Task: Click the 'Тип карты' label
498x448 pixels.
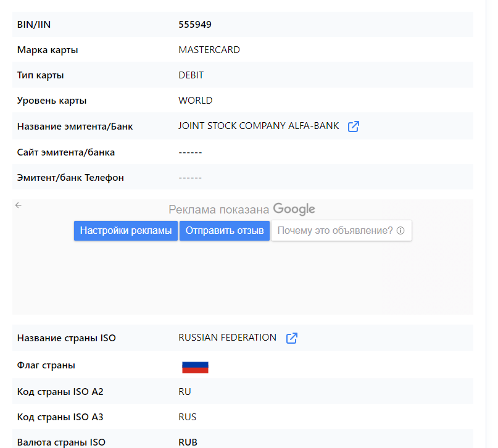Action: (x=40, y=75)
